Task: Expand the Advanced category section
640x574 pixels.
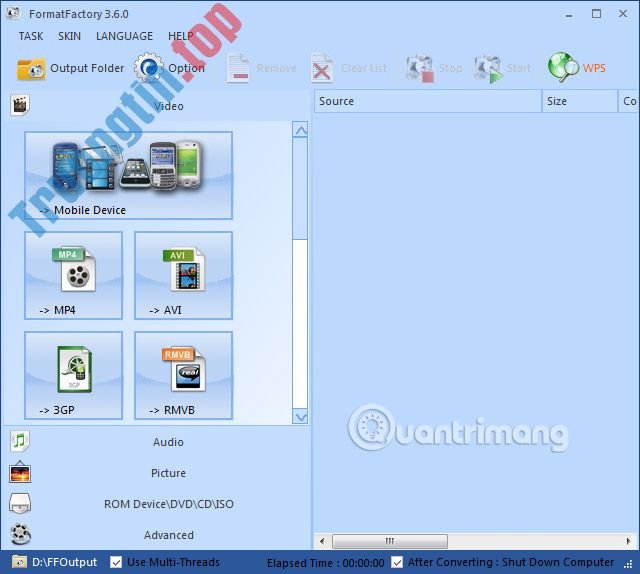Action: 159,535
